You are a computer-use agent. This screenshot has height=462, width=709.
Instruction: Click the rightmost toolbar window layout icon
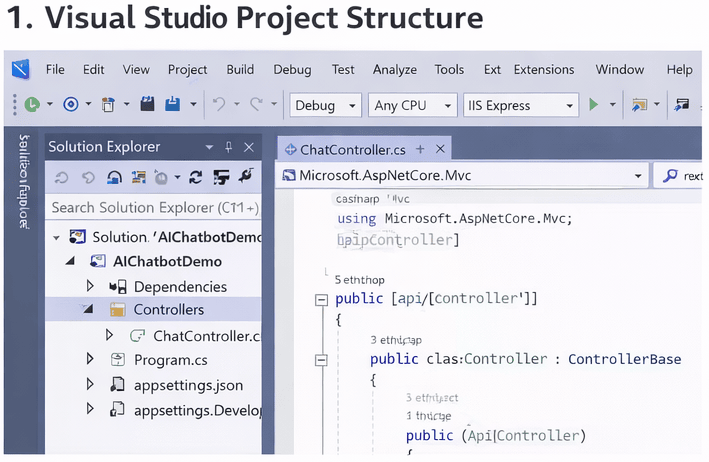pyautogui.click(x=682, y=105)
